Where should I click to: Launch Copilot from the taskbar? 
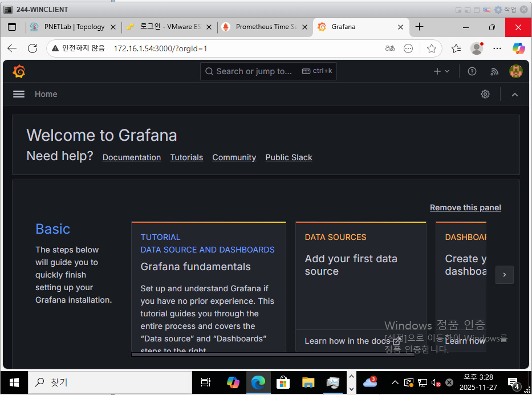tap(233, 382)
